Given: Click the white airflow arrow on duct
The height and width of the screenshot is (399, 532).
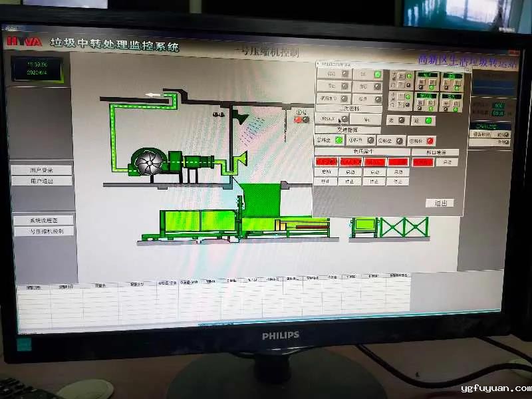Looking at the screenshot, I should (x=154, y=95).
